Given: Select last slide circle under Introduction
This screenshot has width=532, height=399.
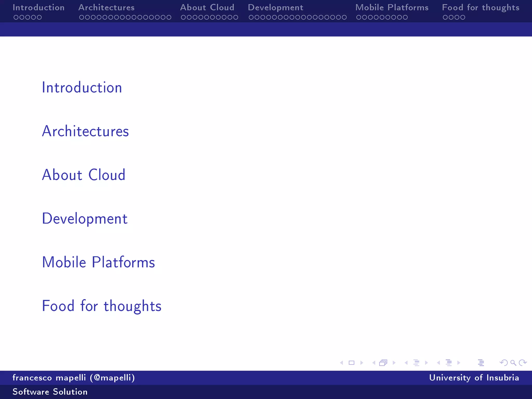Looking at the screenshot, I should click(x=39, y=17).
